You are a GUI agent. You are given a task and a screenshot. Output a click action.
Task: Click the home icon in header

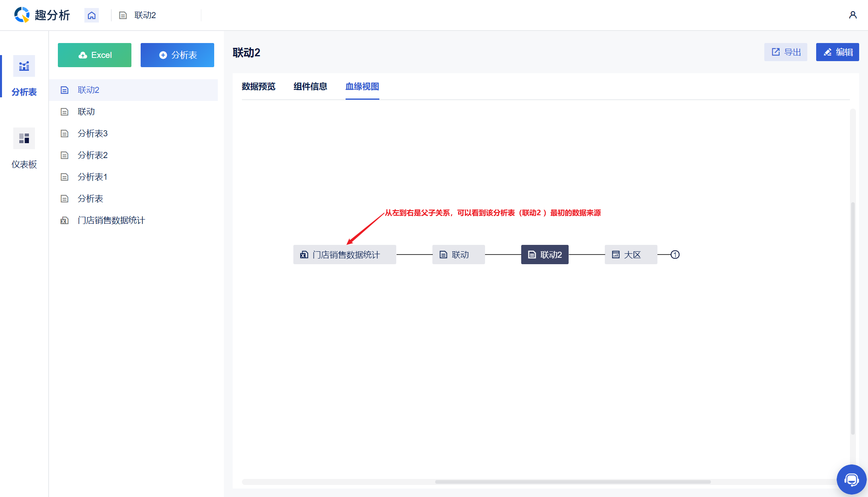coord(92,15)
